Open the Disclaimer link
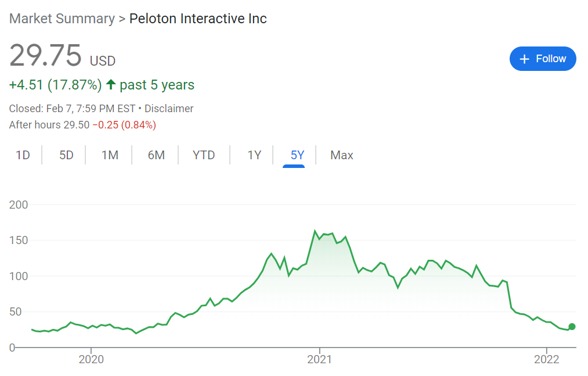This screenshot has width=588, height=376. click(x=169, y=109)
